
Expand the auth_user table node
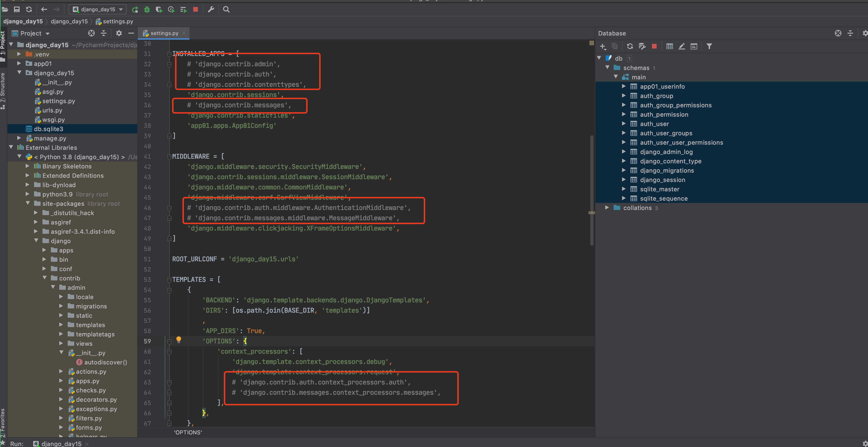coord(624,124)
